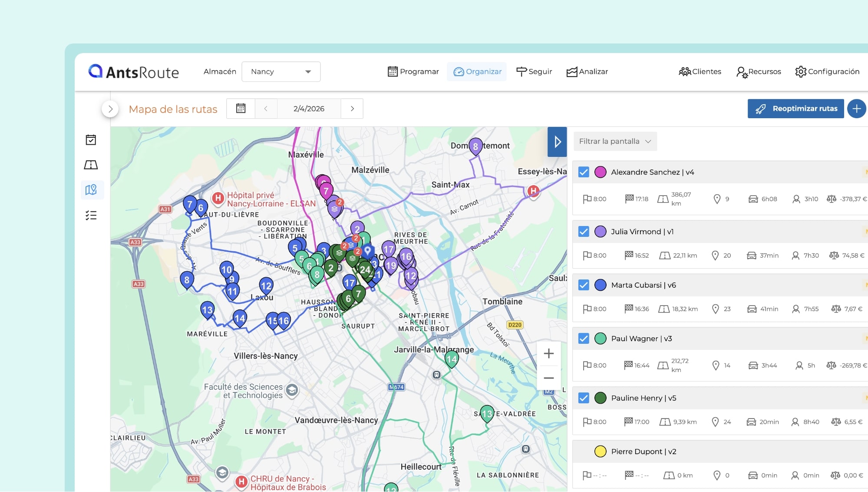Open the Nancy warehouse dropdown
The height and width of the screenshot is (492, 868).
(281, 72)
